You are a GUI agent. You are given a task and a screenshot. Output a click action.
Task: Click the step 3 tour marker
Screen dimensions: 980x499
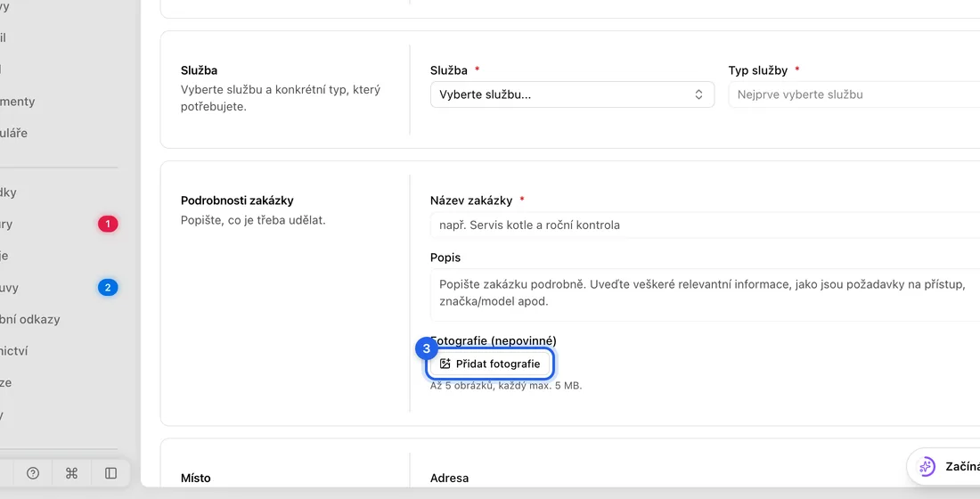[426, 348]
